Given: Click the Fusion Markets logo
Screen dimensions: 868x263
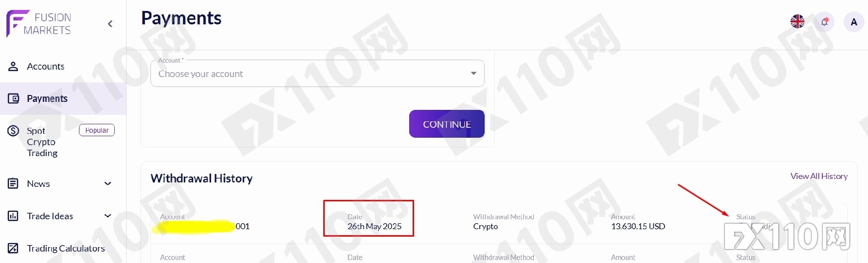Looking at the screenshot, I should point(39,23).
